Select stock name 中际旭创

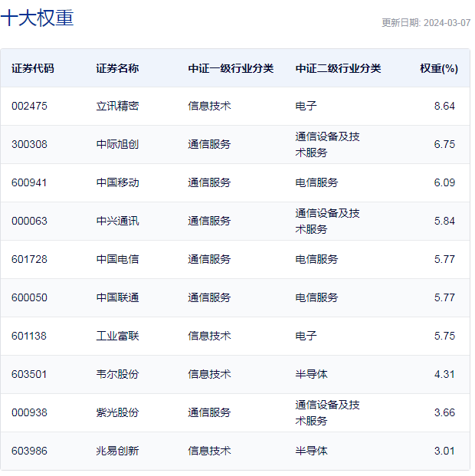click(x=117, y=144)
